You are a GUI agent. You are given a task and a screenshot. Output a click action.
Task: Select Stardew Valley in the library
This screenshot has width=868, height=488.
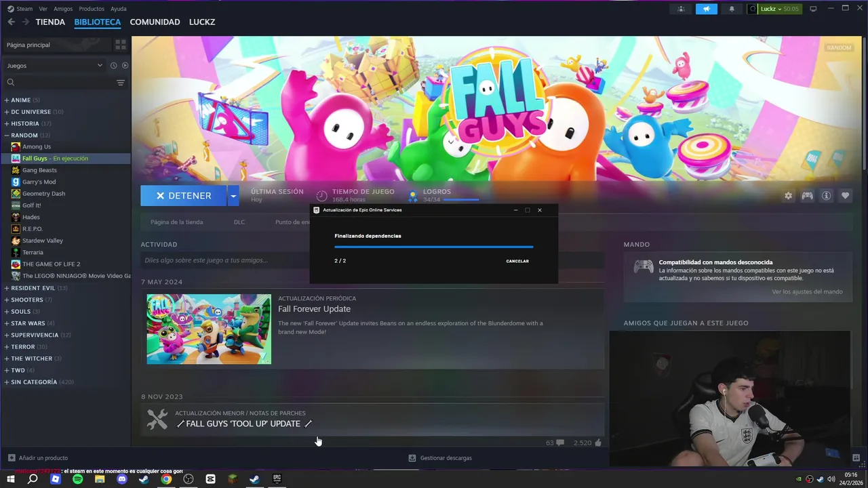click(43, 241)
